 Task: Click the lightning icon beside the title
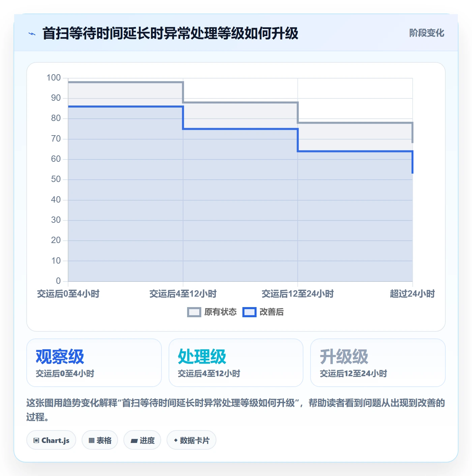tap(32, 34)
